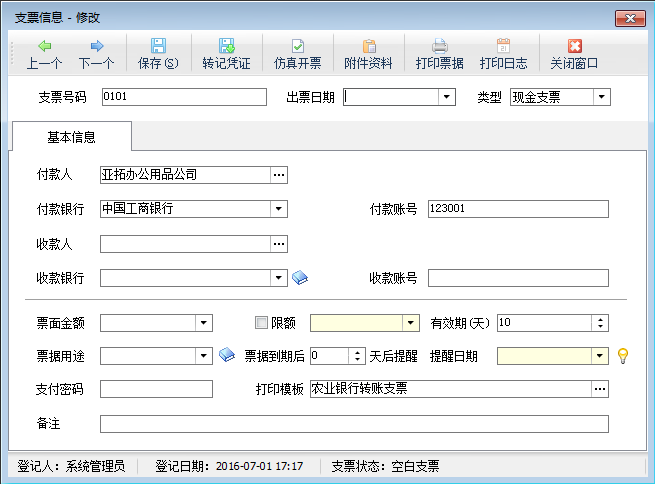Go to next record with 下一个
The image size is (655, 484).
pos(96,53)
